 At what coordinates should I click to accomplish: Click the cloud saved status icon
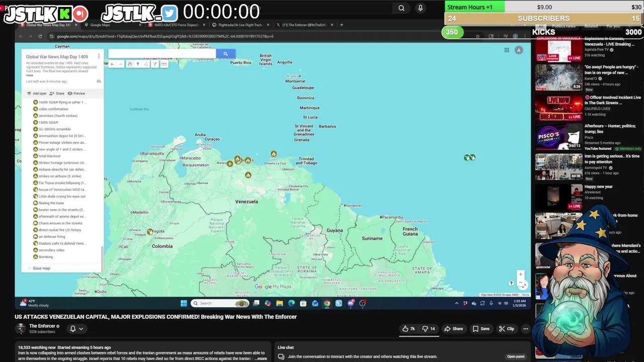(x=99, y=81)
